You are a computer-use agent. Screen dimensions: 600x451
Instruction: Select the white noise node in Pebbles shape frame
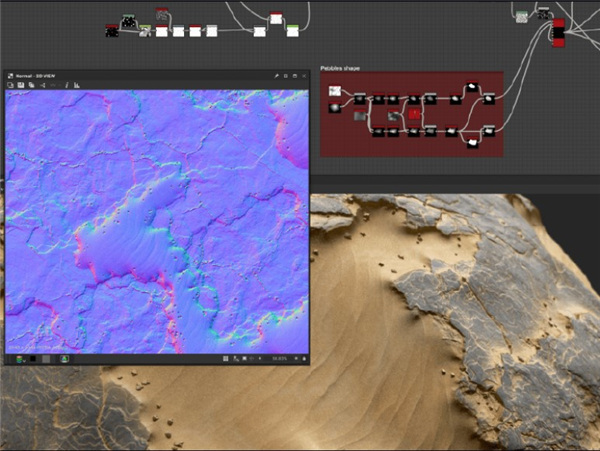[x=333, y=91]
